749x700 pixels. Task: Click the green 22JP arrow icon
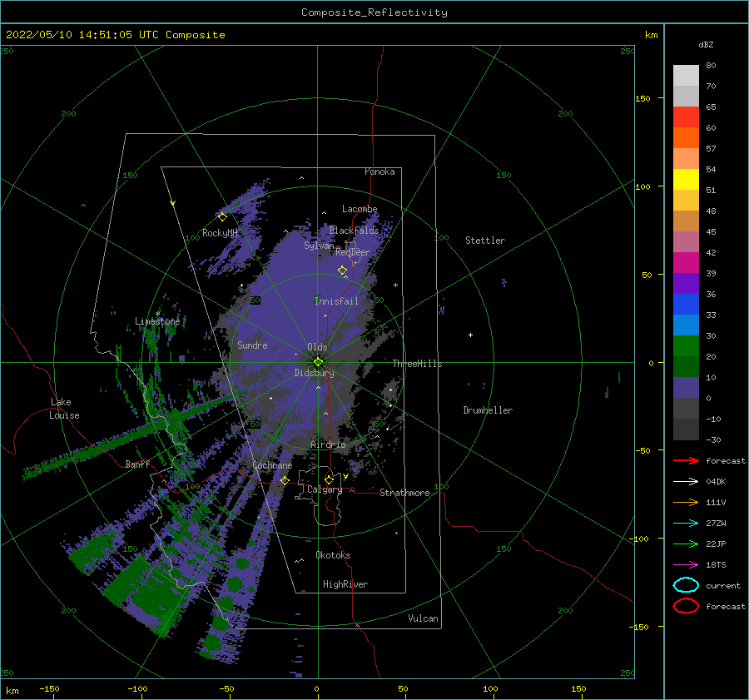pos(686,544)
